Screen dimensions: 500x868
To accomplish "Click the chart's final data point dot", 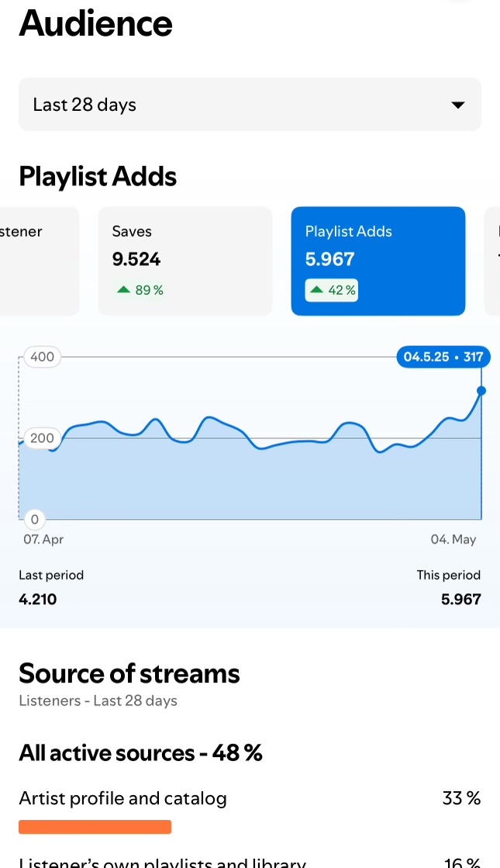I will tap(481, 391).
